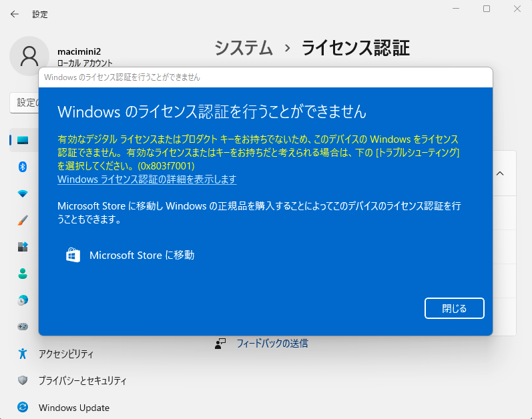Click the error code 0x803f7001 text
Viewport: 532px width, 419px height.
point(166,165)
